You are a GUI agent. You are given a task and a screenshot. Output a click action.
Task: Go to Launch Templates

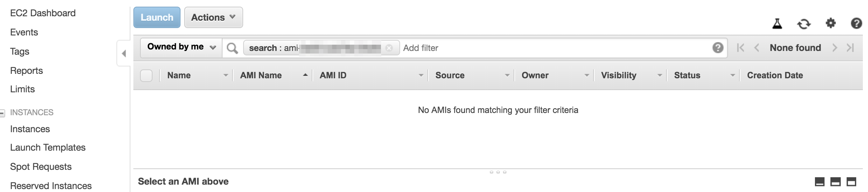click(48, 147)
